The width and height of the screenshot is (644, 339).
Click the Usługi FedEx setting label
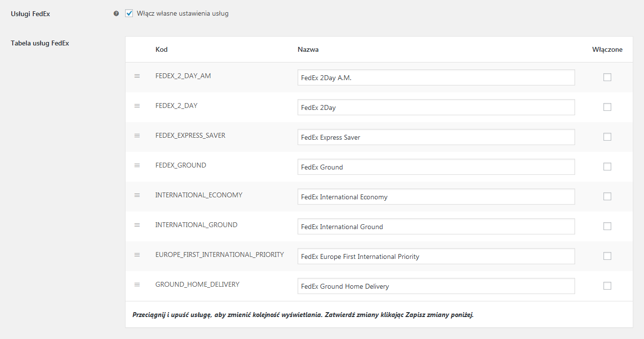click(30, 14)
